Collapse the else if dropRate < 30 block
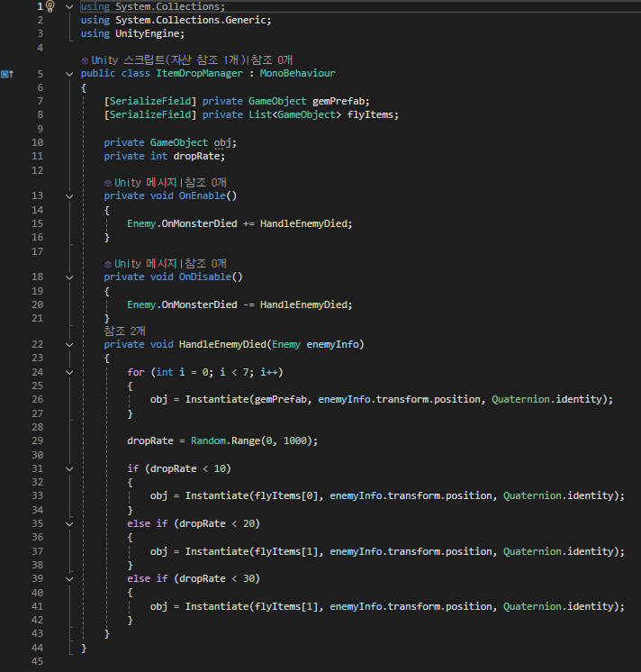The height and width of the screenshot is (672, 641). (69, 579)
